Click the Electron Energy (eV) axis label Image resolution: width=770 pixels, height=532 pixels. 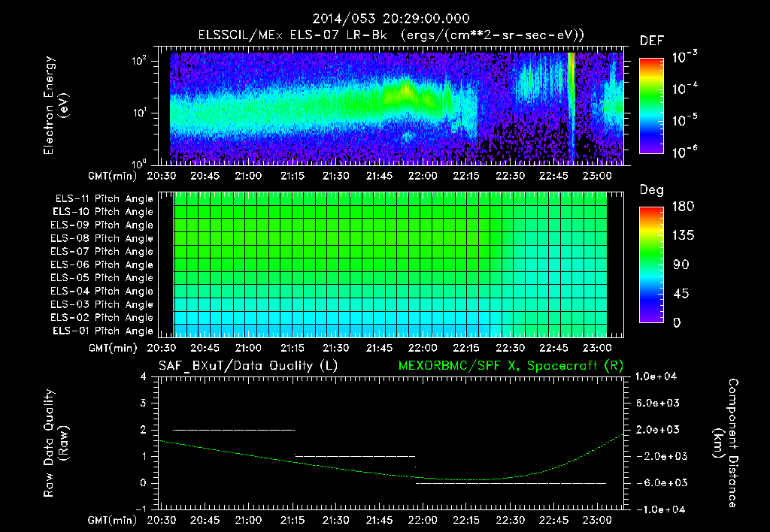pos(56,105)
